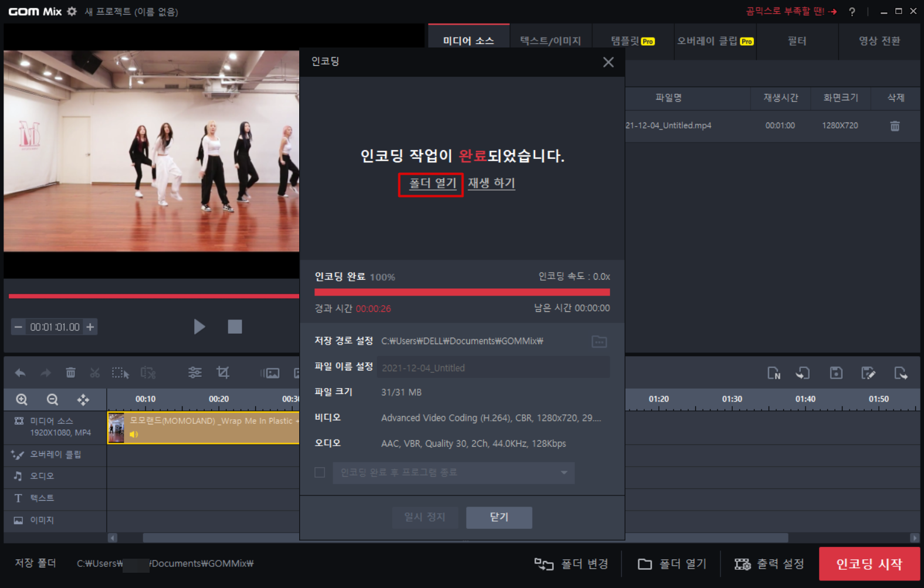The image size is (924, 588).
Task: Redo the edit in timeline toolbar
Action: point(45,373)
